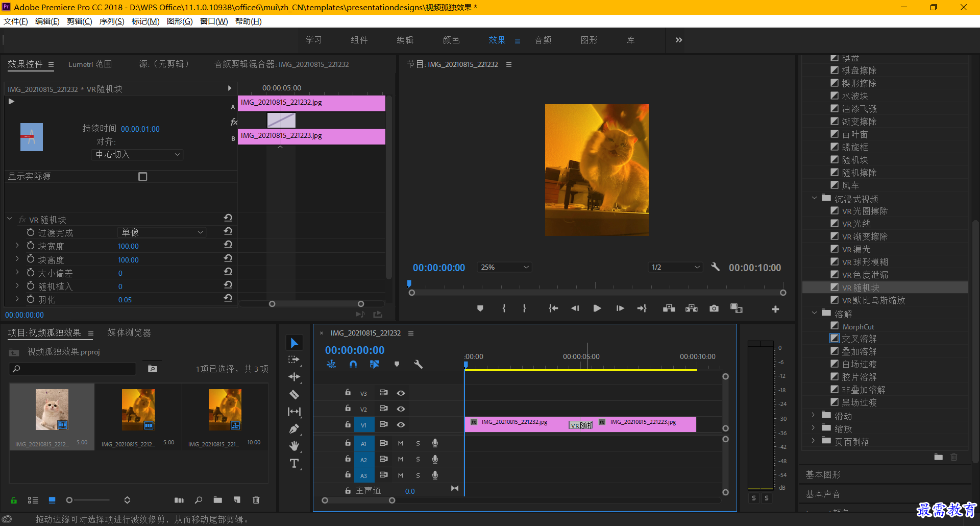Mute the A1 audio track
Image resolution: width=980 pixels, height=526 pixels.
click(x=401, y=444)
